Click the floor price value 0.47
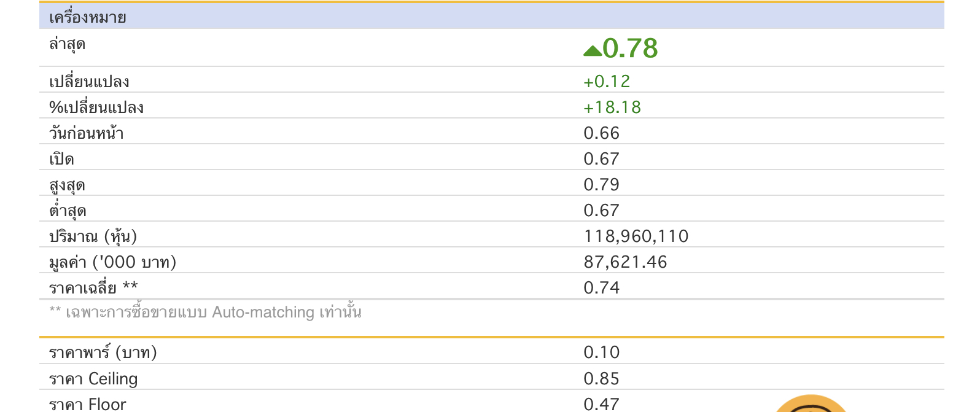Viewport: 980px width, 412px height. 601,404
